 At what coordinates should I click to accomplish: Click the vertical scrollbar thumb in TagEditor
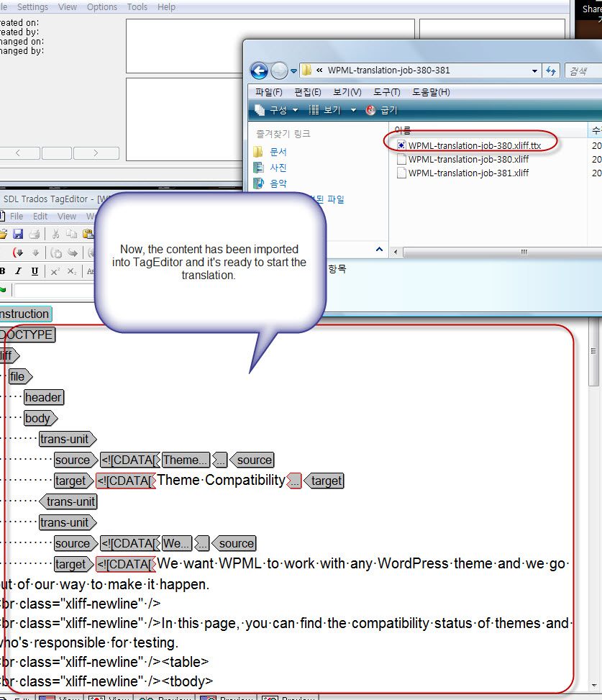click(593, 353)
